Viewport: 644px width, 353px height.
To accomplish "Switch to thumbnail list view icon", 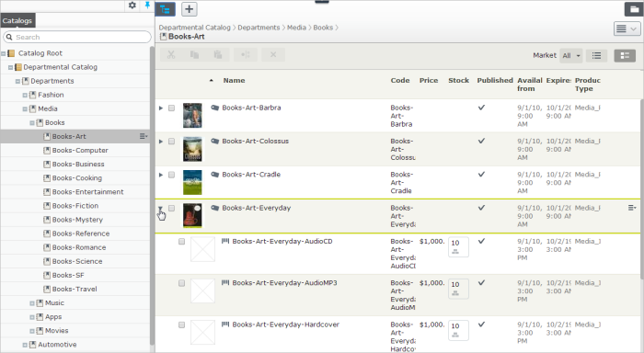I will [625, 55].
